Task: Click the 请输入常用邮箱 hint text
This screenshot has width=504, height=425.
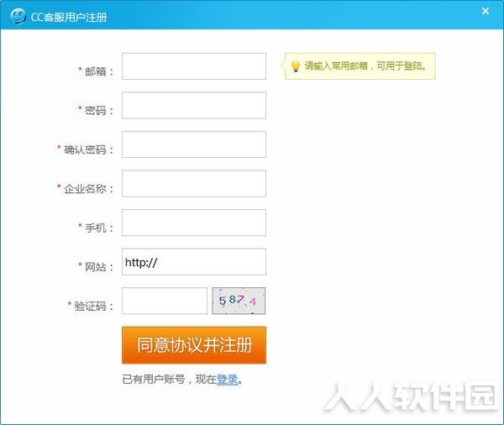Action: [365, 66]
